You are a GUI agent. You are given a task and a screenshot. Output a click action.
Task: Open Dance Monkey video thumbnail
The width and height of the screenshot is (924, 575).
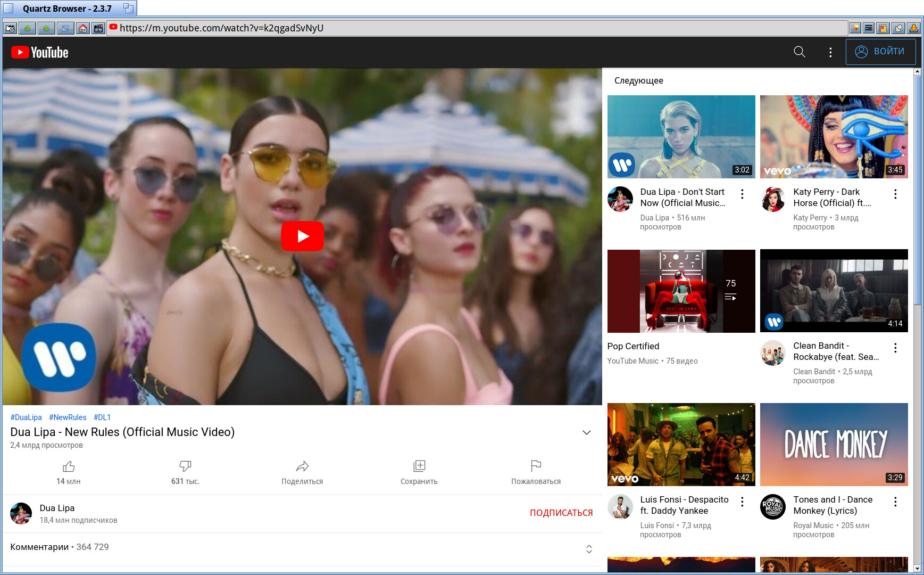coord(834,445)
